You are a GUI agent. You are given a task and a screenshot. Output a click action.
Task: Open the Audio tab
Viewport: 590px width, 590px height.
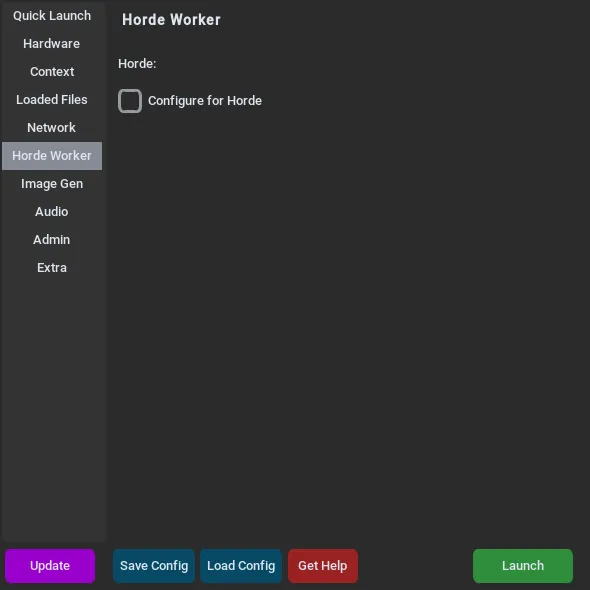point(52,211)
